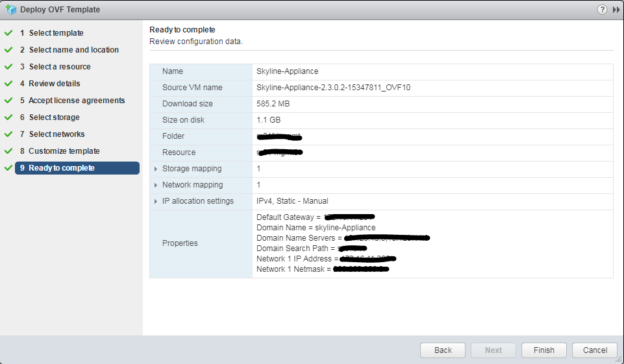Click the Properties row label

[x=180, y=243]
